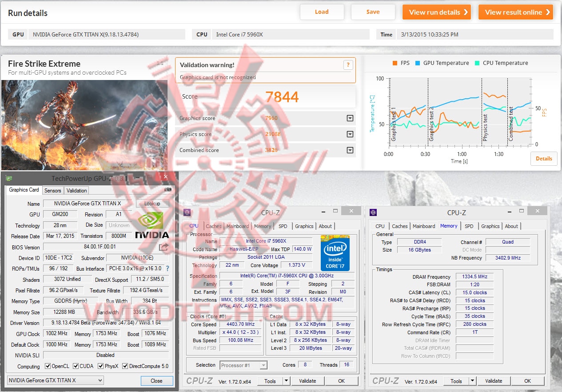Open CPU tab in Memory CPU-Z window
Screen dimensions: 562x392
click(x=380, y=226)
